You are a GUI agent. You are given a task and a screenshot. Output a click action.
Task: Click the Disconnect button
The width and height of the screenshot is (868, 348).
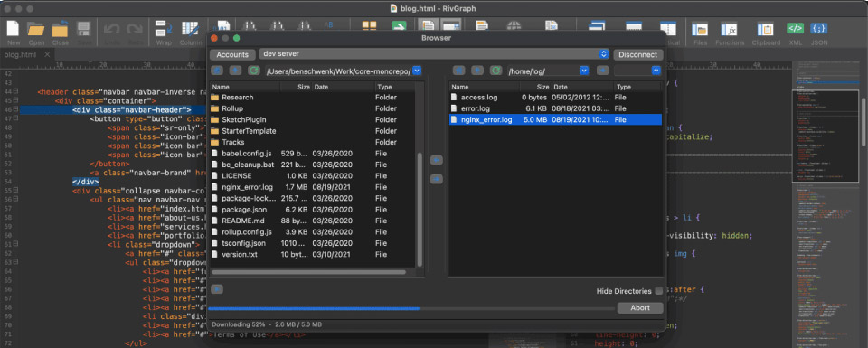[x=637, y=54]
